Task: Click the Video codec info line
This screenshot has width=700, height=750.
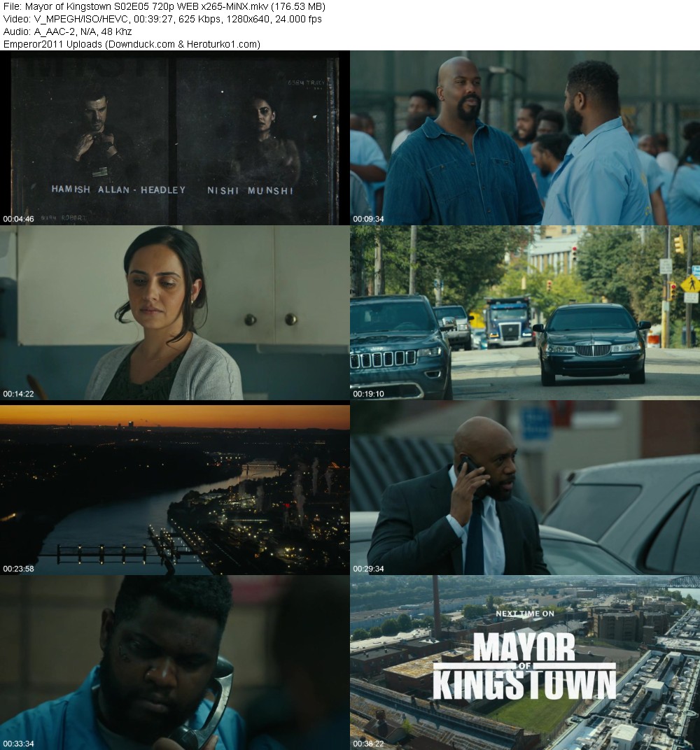Action: (162, 19)
